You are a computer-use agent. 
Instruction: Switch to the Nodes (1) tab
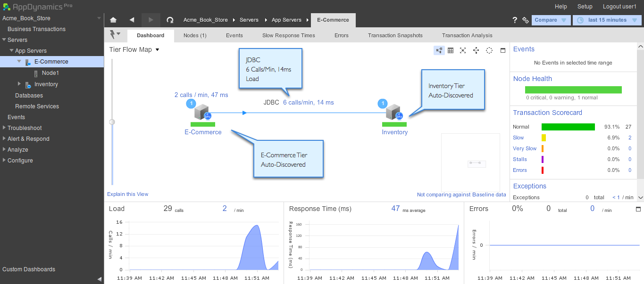195,35
